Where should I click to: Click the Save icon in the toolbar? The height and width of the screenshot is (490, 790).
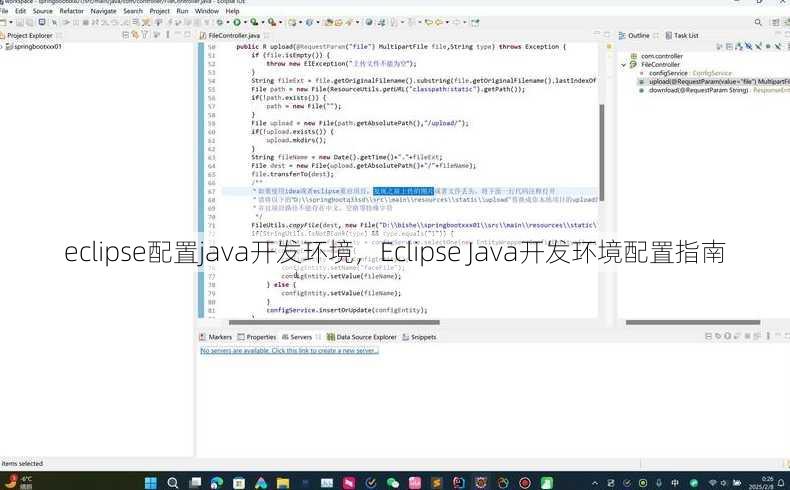coord(19,23)
